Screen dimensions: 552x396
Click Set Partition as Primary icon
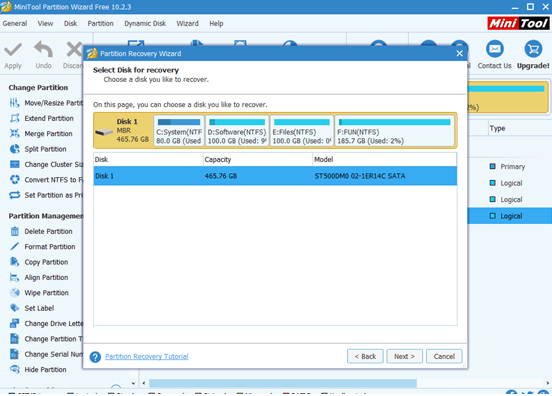coord(14,195)
